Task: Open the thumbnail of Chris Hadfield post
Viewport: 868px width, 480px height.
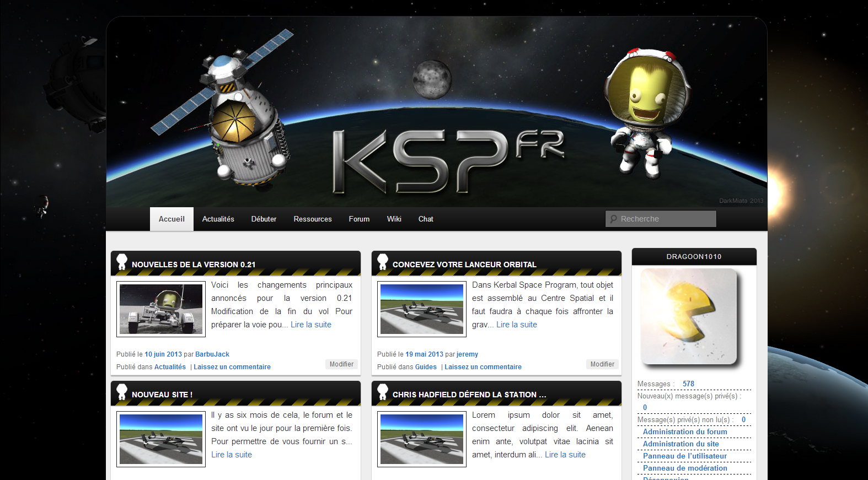Action: tap(422, 439)
